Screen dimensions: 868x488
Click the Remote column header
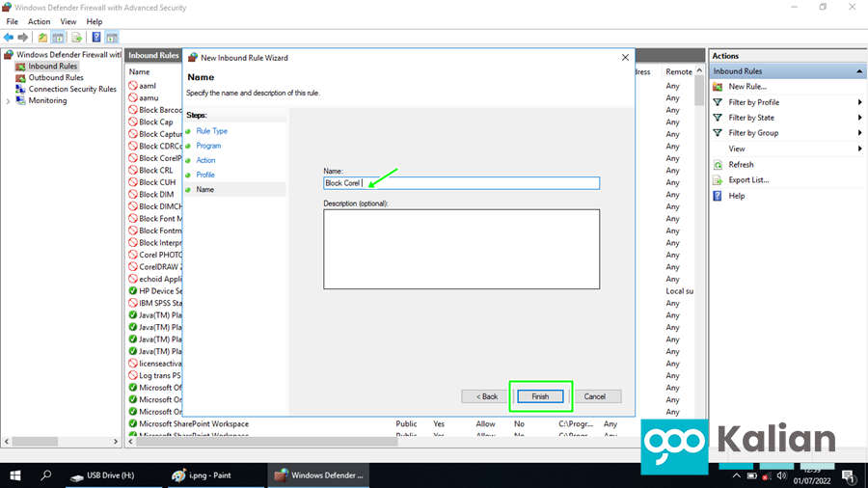pyautogui.click(x=679, y=72)
